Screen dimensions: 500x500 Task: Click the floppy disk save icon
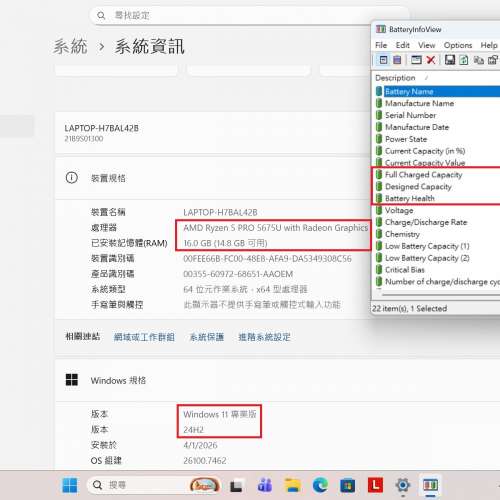tap(450, 60)
